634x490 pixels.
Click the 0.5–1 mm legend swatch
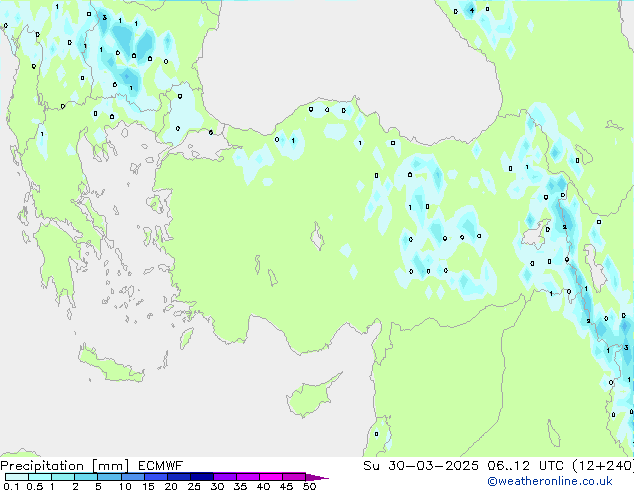click(x=40, y=477)
